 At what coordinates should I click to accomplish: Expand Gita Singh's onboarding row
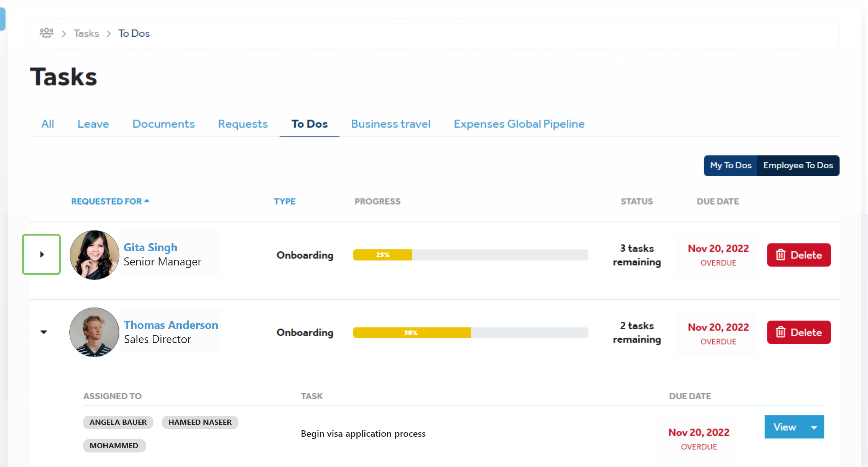click(42, 254)
